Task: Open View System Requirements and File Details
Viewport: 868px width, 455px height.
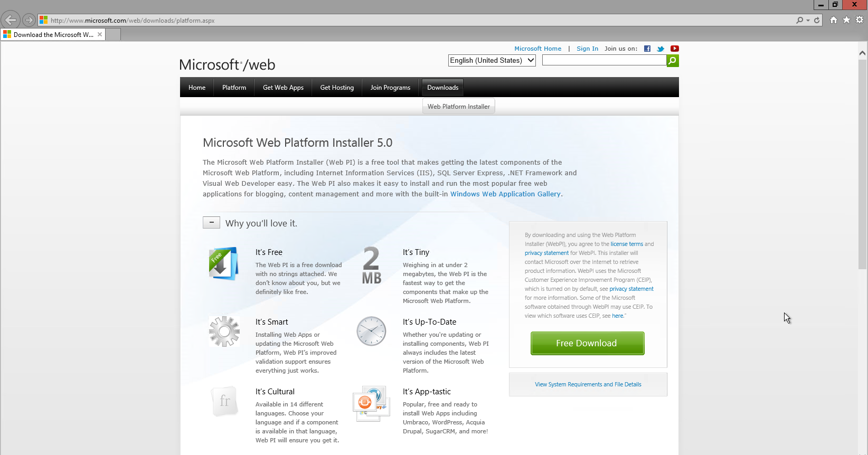Action: coord(588,384)
